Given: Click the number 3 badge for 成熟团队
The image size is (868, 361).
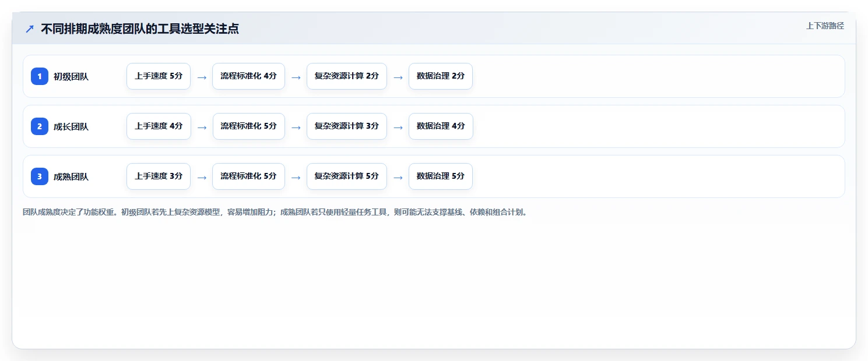Looking at the screenshot, I should [x=40, y=176].
